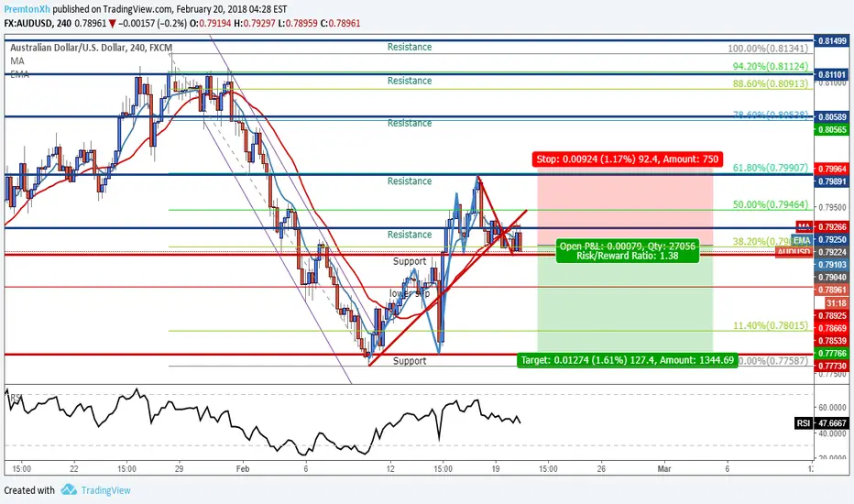Select the 88.60%(0.80913) Fibonacci level label
The height and width of the screenshot is (504, 854).
[x=770, y=84]
